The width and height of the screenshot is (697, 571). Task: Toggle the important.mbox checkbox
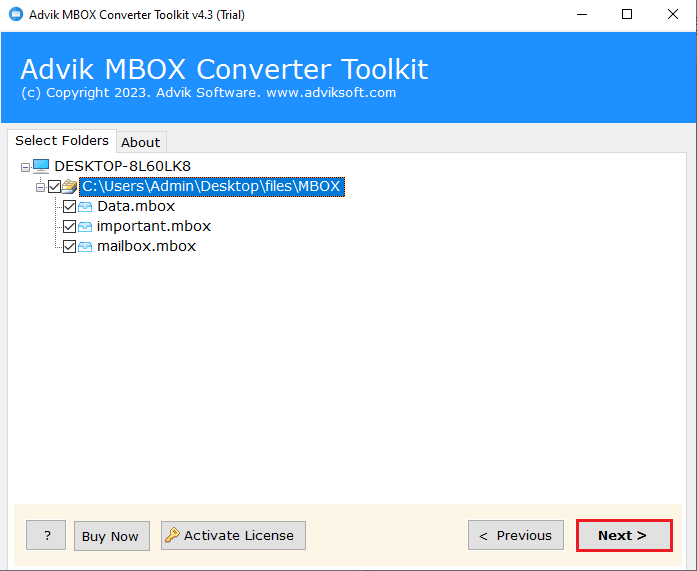69,227
